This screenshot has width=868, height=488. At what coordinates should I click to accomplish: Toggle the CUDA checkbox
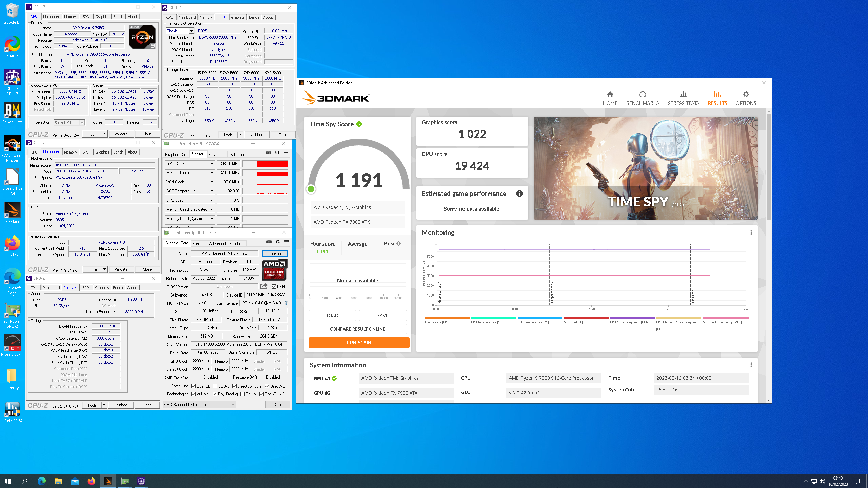pos(215,386)
